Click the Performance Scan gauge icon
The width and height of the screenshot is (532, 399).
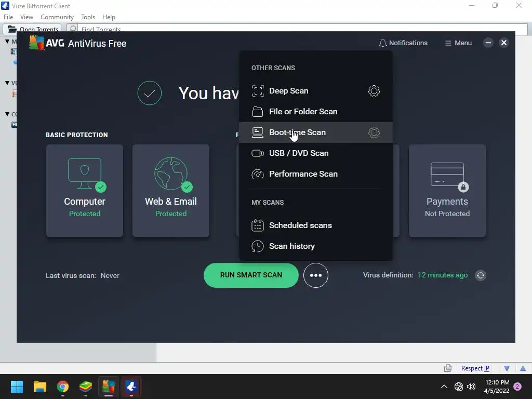coord(258,174)
